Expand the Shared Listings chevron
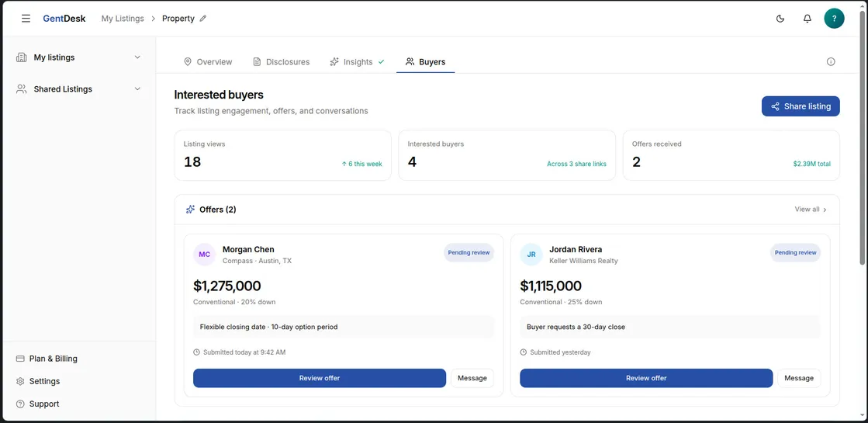 (138, 88)
